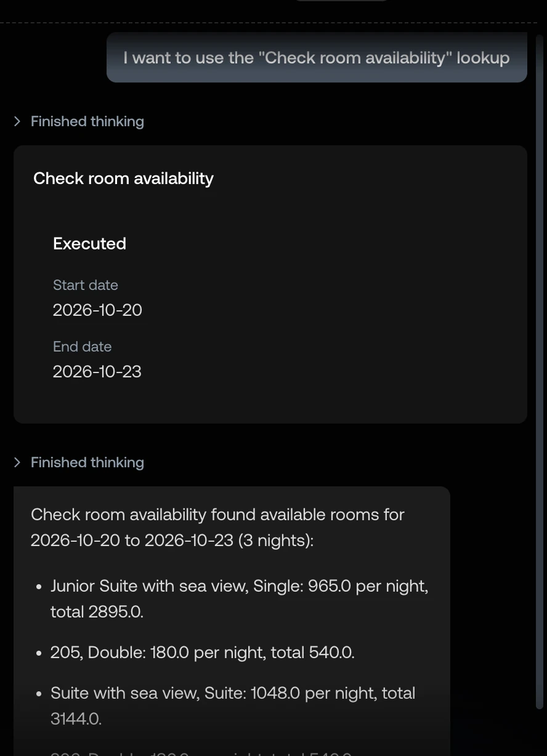Click the End date field label
Screen dimensions: 547x756
coord(82,347)
